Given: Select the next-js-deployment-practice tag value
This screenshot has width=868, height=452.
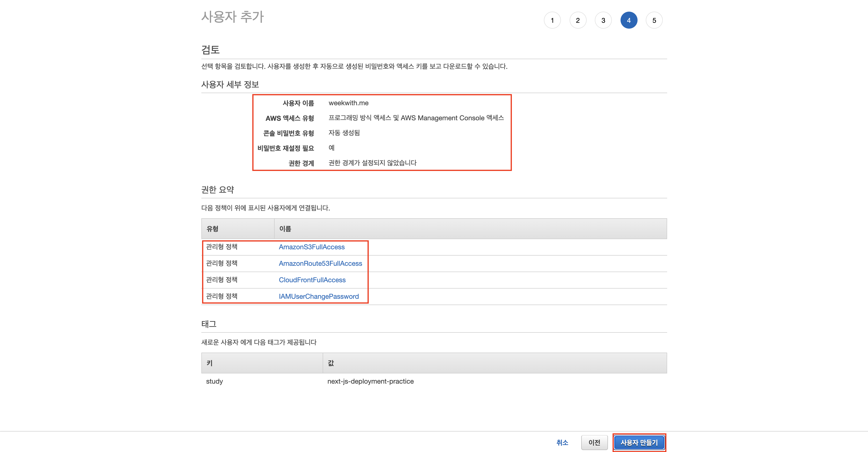Looking at the screenshot, I should (370, 381).
